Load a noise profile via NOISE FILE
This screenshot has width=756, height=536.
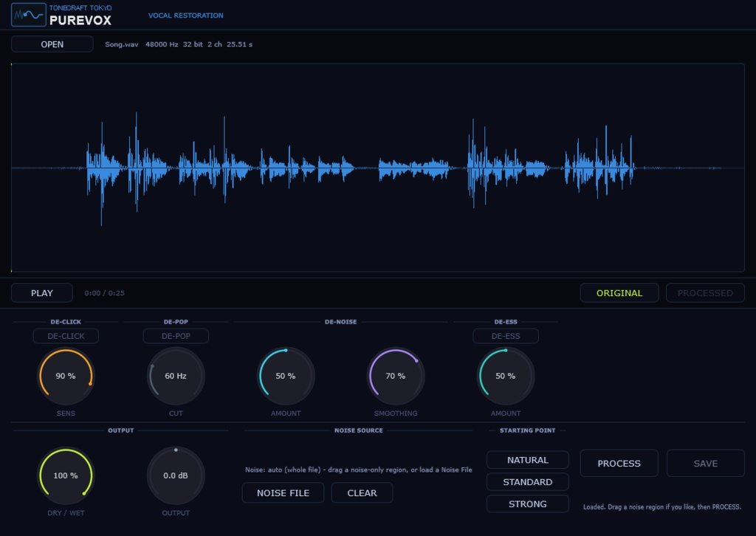click(x=283, y=493)
